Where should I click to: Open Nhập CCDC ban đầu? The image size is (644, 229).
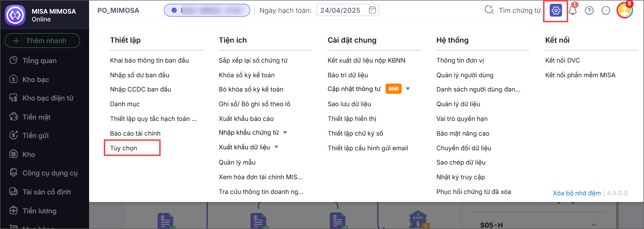coord(140,89)
